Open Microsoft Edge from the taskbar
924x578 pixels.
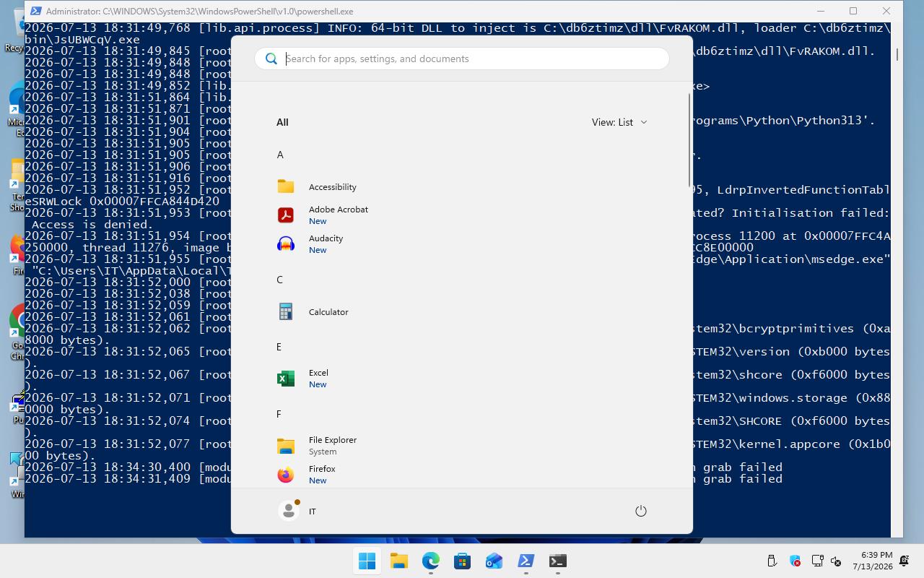tap(430, 561)
